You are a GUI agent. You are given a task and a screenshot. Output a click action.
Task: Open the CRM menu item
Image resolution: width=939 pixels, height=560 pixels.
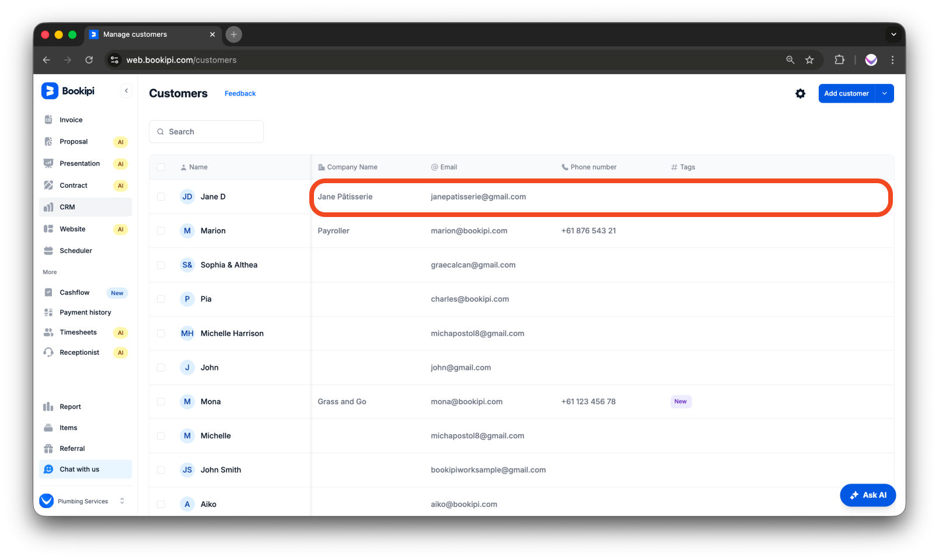[67, 207]
